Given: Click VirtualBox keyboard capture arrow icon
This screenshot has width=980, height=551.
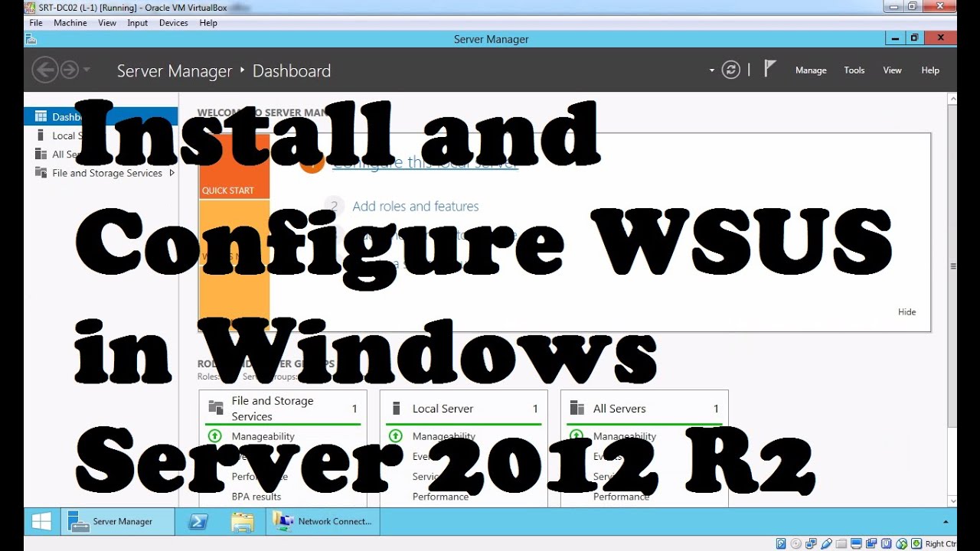Looking at the screenshot, I should [x=916, y=543].
